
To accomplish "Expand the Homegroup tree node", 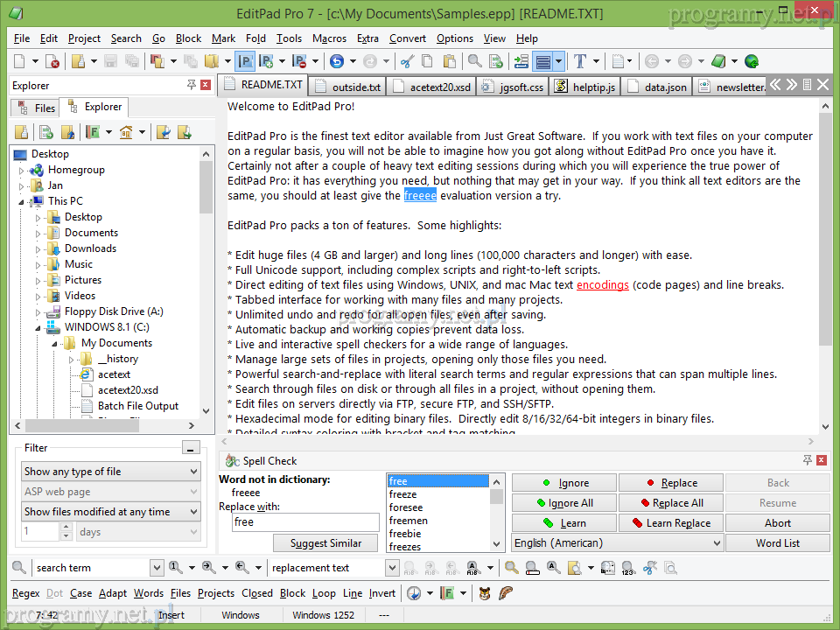I will 23,171.
